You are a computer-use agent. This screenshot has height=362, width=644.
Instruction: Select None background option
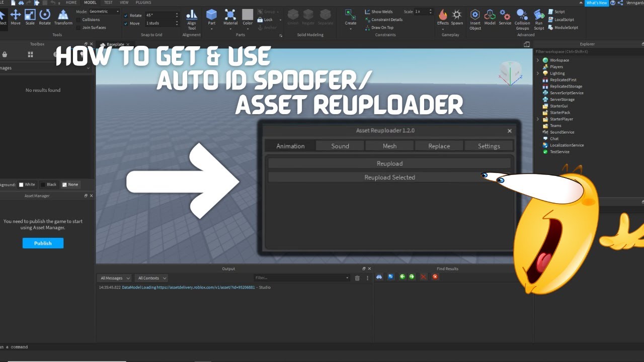point(70,185)
